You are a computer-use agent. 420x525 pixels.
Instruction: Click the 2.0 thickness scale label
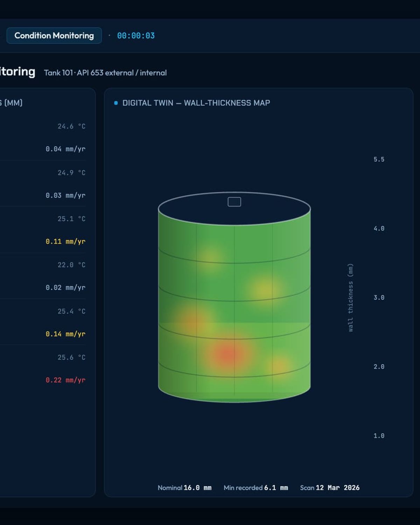tap(379, 367)
